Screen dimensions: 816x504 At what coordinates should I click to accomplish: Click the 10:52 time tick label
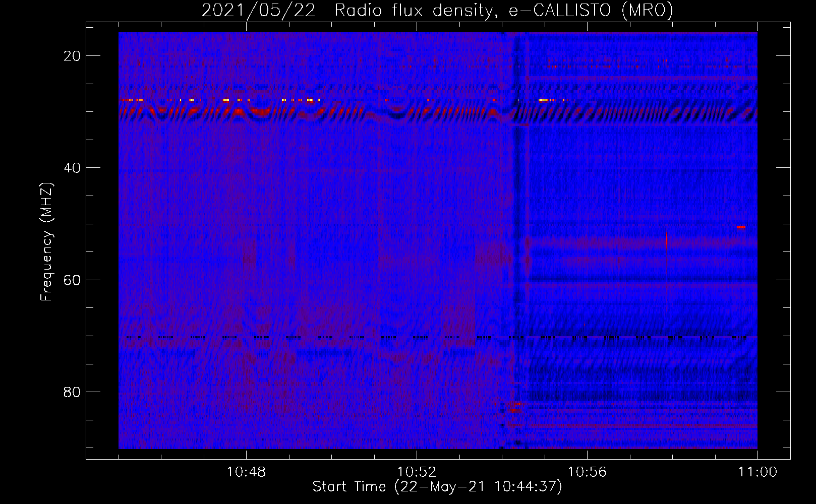(x=417, y=472)
